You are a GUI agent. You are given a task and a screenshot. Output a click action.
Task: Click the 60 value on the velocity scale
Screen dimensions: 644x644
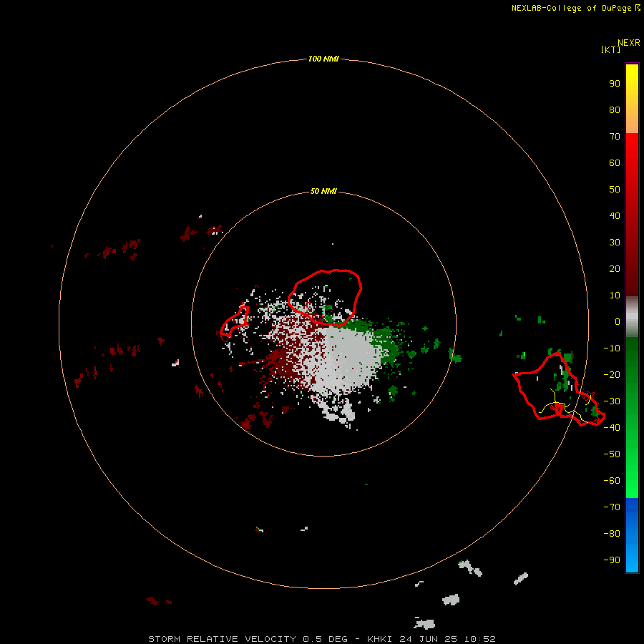click(615, 162)
